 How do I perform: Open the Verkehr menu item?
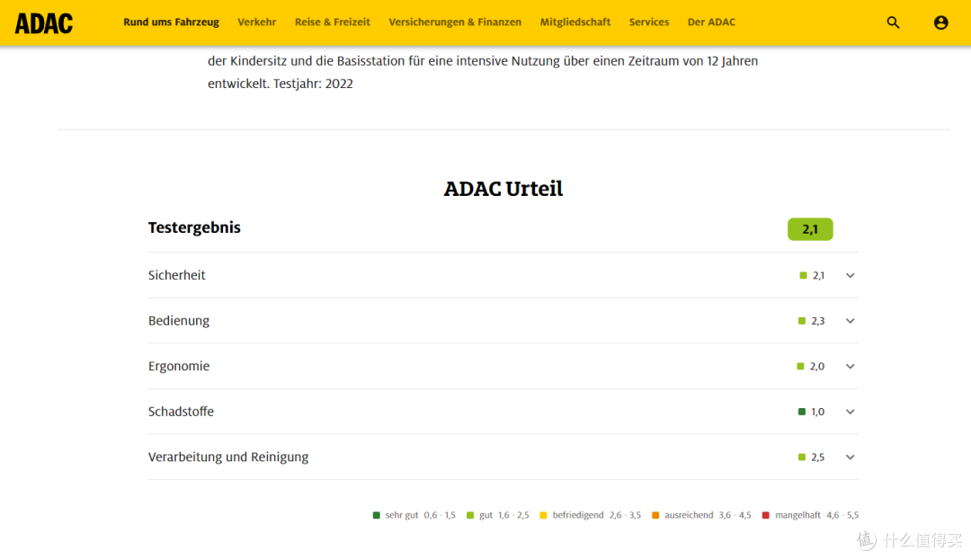[257, 22]
